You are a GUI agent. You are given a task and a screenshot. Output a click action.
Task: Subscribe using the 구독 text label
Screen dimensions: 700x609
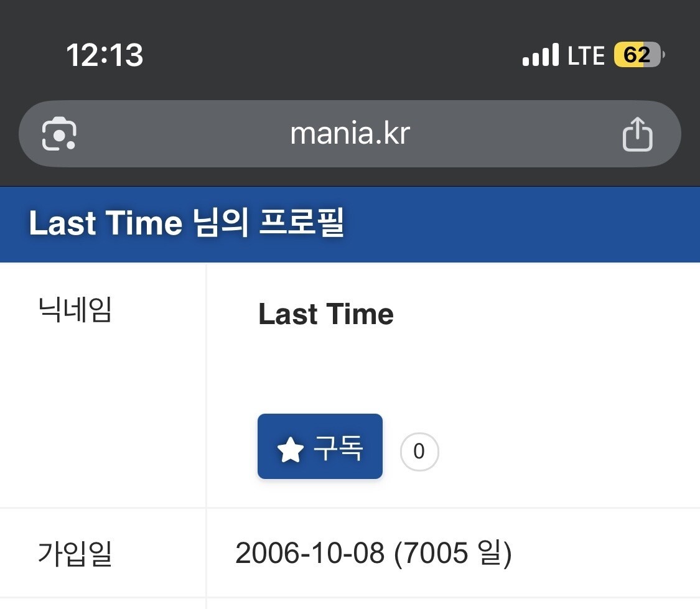coord(338,448)
